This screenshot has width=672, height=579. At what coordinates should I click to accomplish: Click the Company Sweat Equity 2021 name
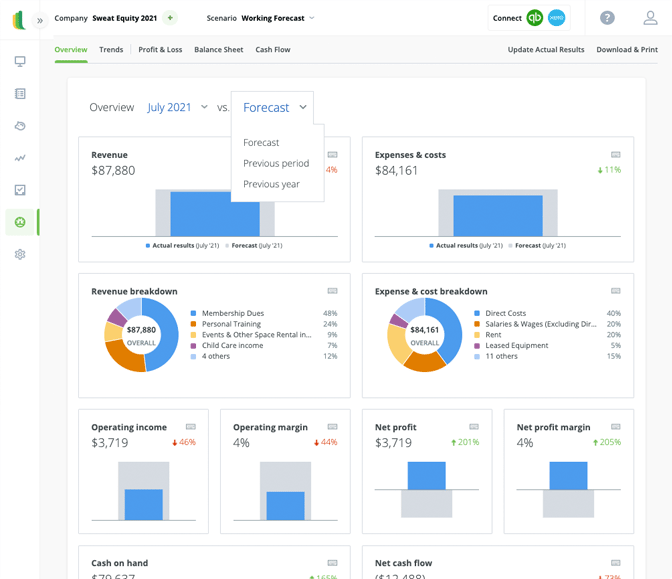click(x=125, y=18)
